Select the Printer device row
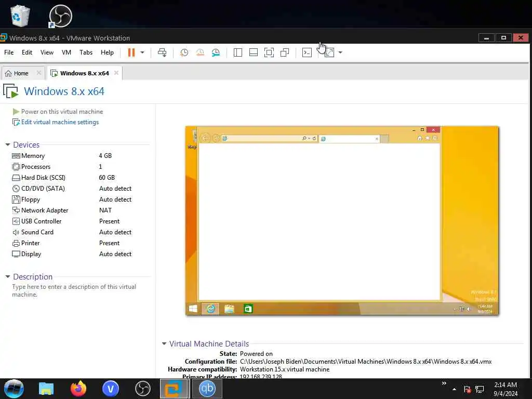The width and height of the screenshot is (532, 399). (73, 243)
